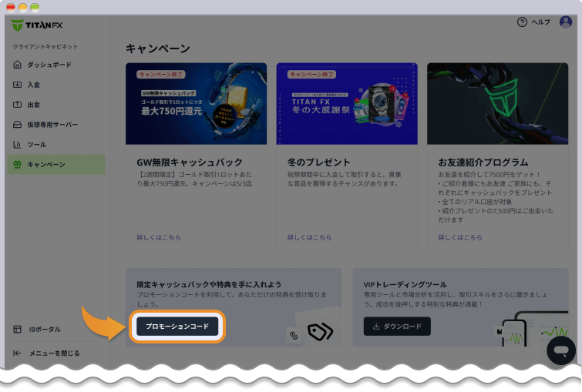Select 仮想専用サーバー in sidebar
582x392 pixels.
[x=56, y=125]
